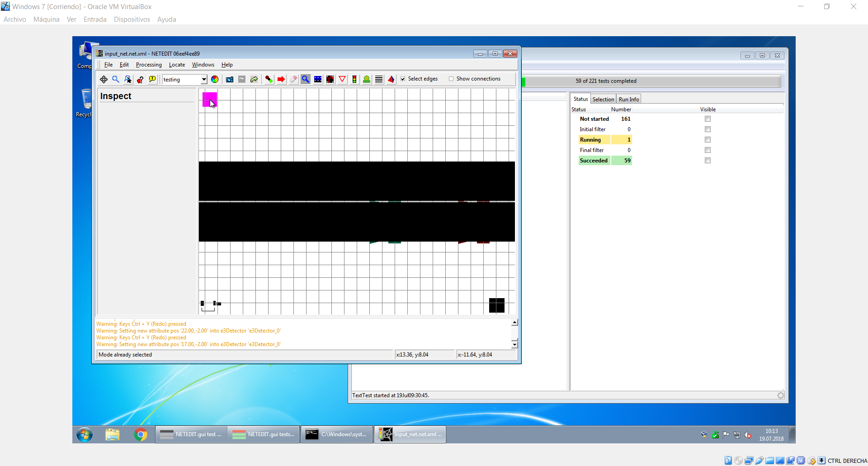Open the color wheel scheme editor

click(215, 80)
